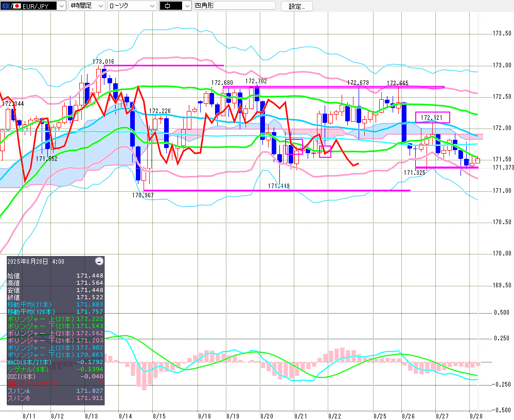
Task: Click the 8/20 date axis label
Action: coord(267,416)
